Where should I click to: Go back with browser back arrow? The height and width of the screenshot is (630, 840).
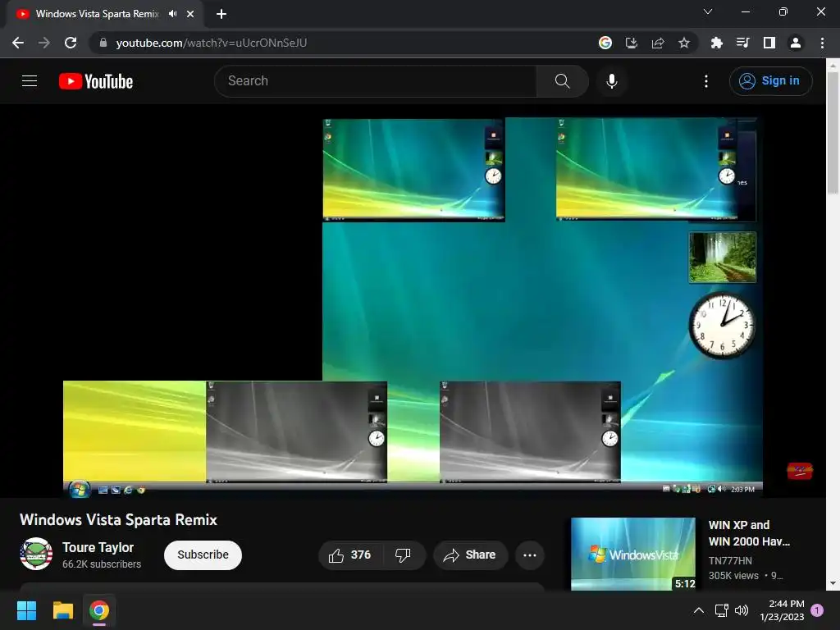18,43
